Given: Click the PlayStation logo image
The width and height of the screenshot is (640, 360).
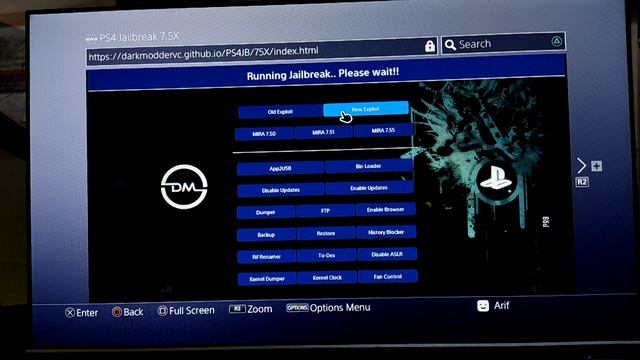Looking at the screenshot, I should pos(496,180).
